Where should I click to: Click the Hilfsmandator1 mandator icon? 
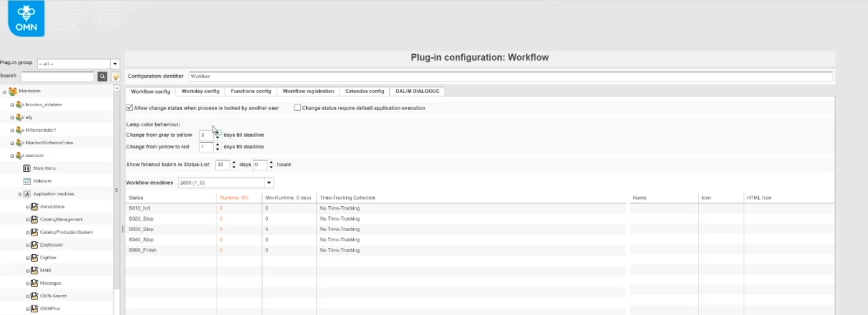20,130
